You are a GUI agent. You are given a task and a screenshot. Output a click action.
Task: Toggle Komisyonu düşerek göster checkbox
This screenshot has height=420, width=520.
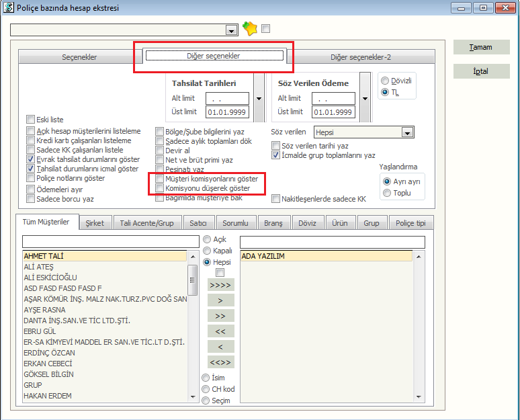click(x=160, y=189)
